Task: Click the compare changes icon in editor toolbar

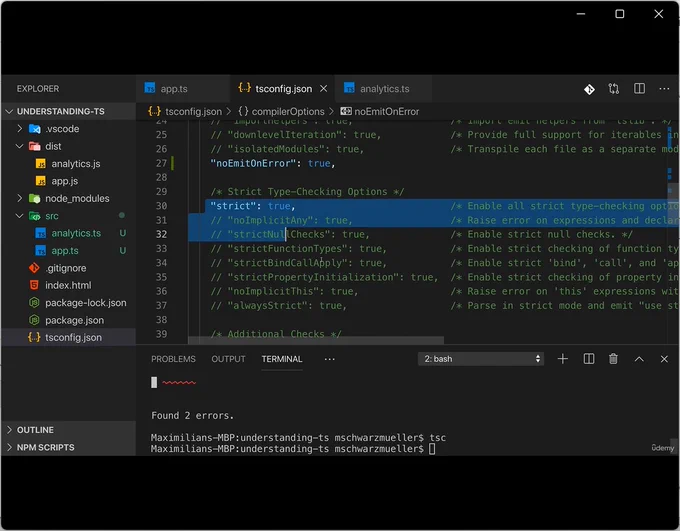Action: [614, 89]
